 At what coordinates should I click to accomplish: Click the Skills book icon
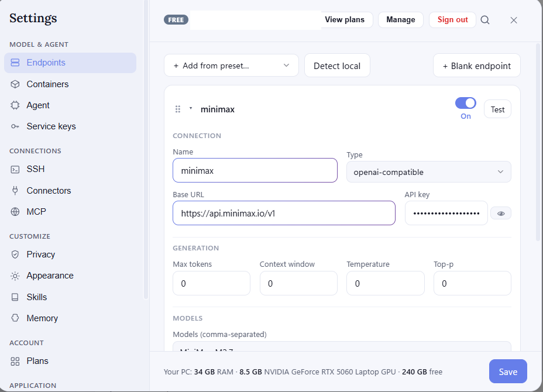coord(15,297)
